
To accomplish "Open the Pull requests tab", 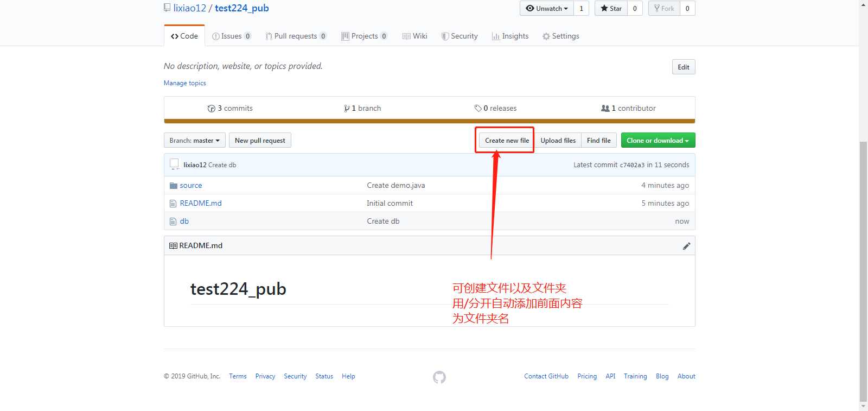I will (x=296, y=36).
